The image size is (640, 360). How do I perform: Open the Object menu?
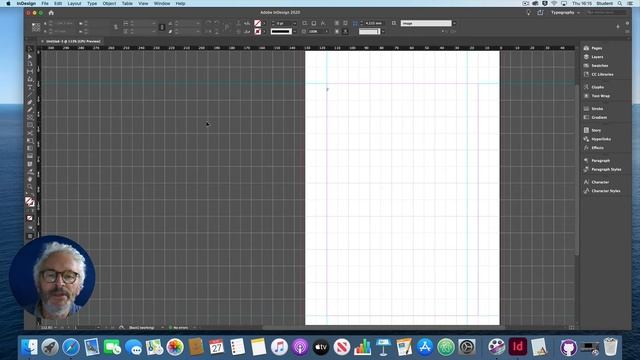coord(109,3)
